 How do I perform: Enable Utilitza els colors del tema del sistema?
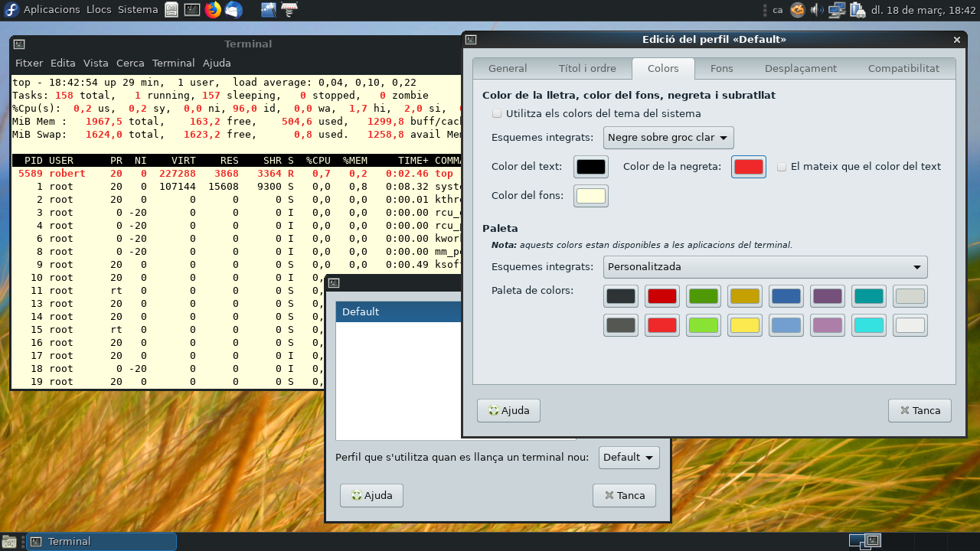coord(497,113)
